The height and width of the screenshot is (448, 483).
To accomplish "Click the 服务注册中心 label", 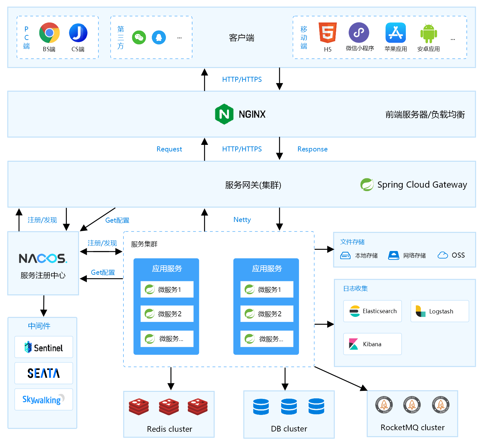I will [x=43, y=275].
